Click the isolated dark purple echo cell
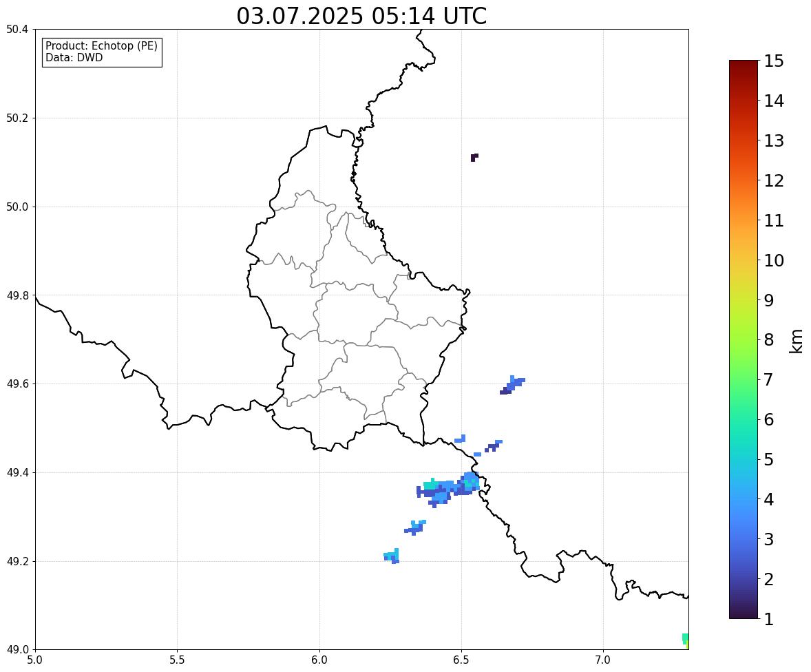811x672 pixels. [474, 157]
